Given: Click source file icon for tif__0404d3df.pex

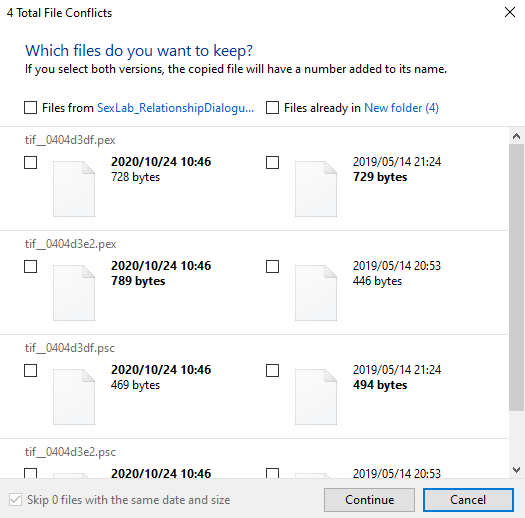Looking at the screenshot, I should pos(74,189).
